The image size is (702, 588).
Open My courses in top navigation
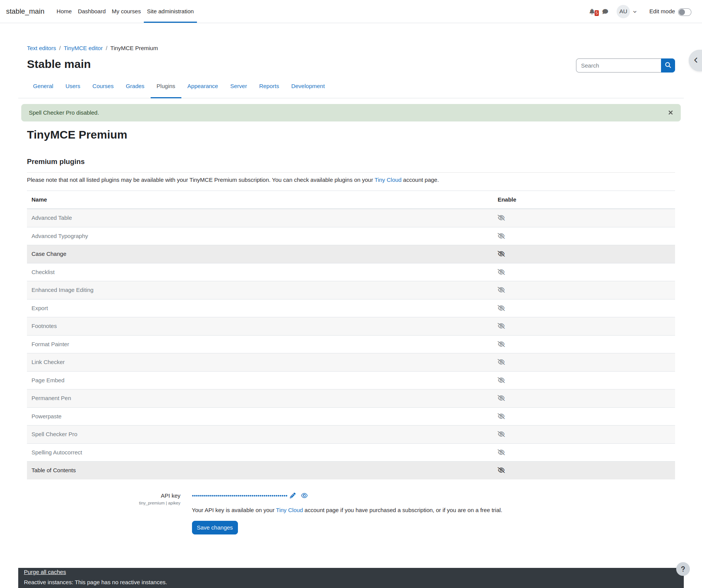point(126,11)
